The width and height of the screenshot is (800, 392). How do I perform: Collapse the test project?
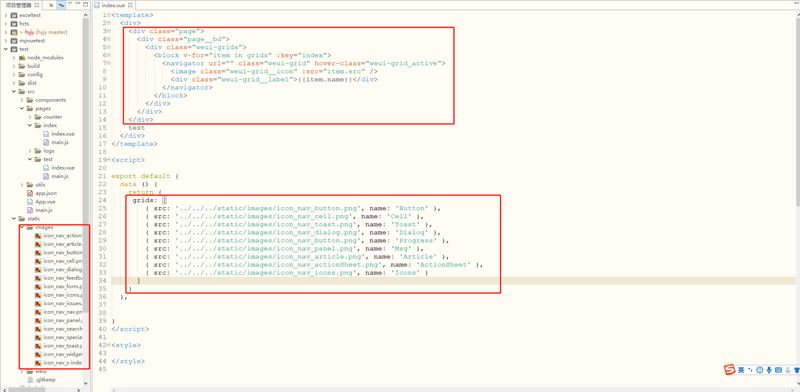6,49
